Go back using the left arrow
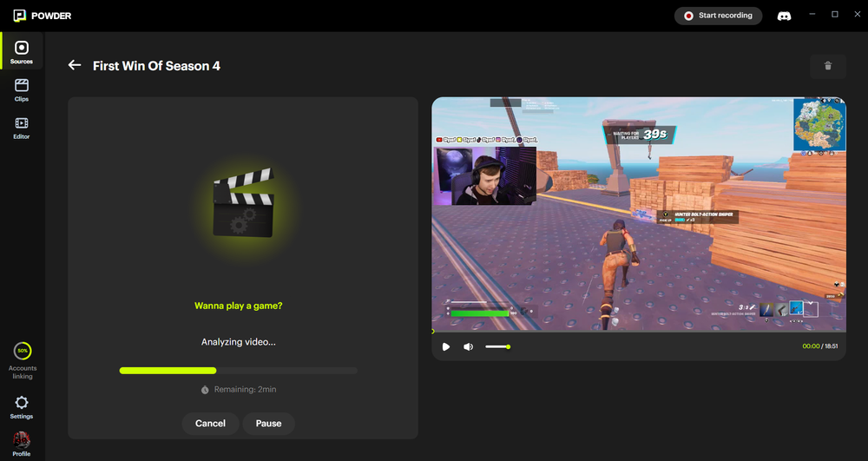 pos(75,65)
